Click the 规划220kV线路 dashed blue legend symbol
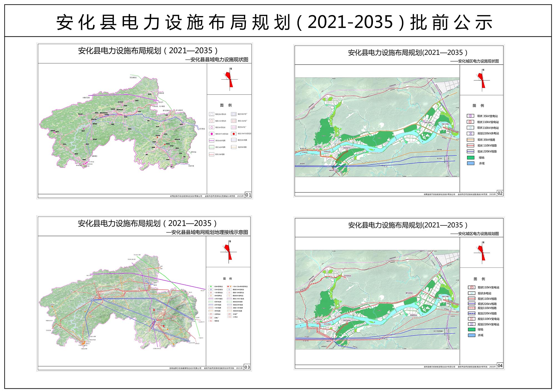 [471, 313]
